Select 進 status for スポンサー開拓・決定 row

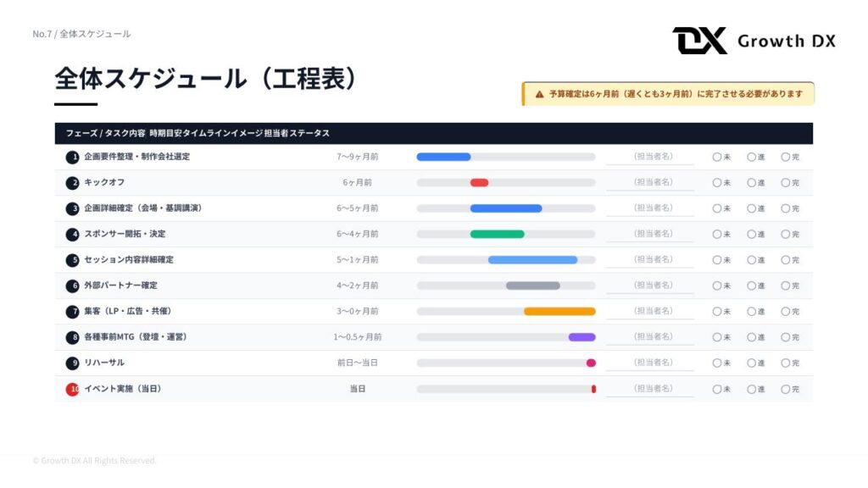coord(751,234)
